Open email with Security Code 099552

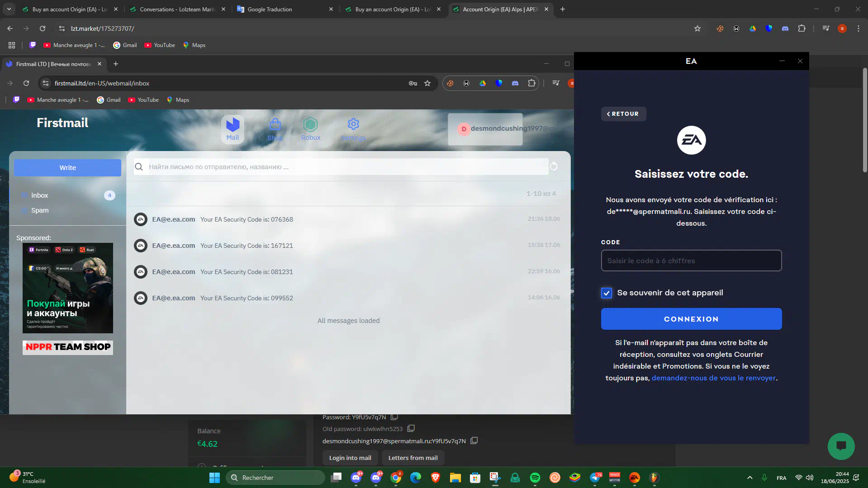pyautogui.click(x=347, y=298)
